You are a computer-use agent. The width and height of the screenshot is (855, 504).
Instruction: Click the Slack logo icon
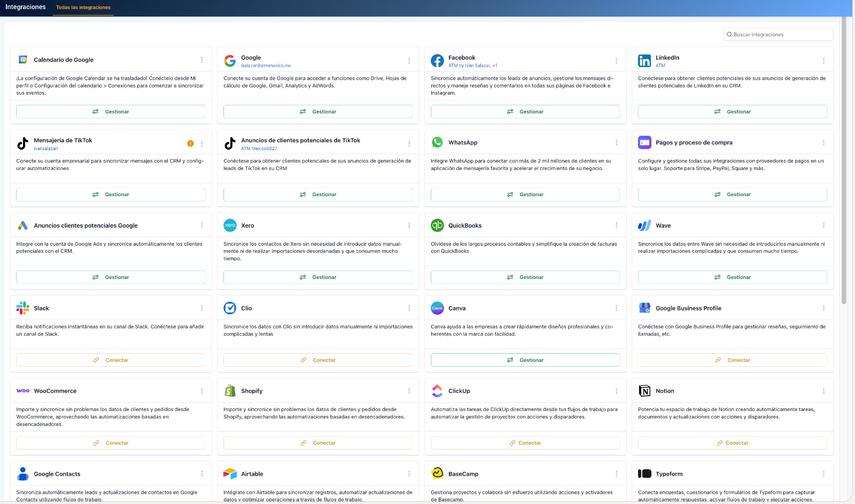[x=22, y=308]
